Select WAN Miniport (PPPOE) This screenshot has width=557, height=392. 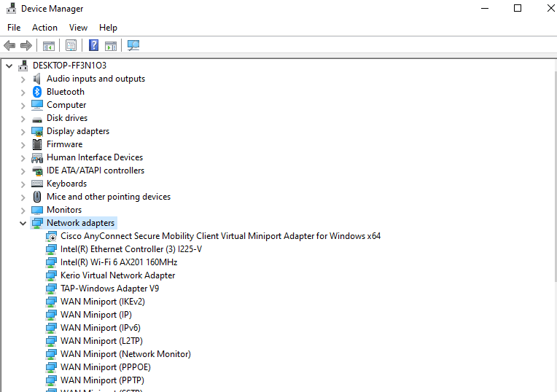106,367
